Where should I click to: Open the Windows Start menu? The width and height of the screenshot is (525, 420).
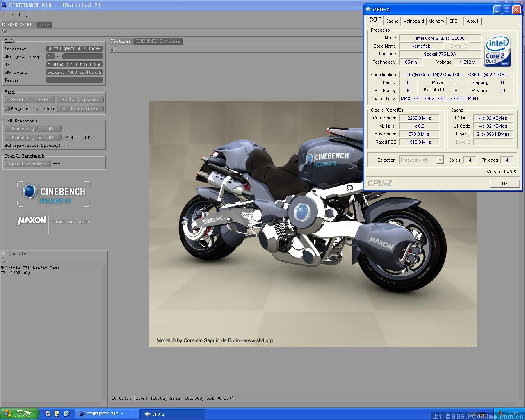click(x=16, y=414)
